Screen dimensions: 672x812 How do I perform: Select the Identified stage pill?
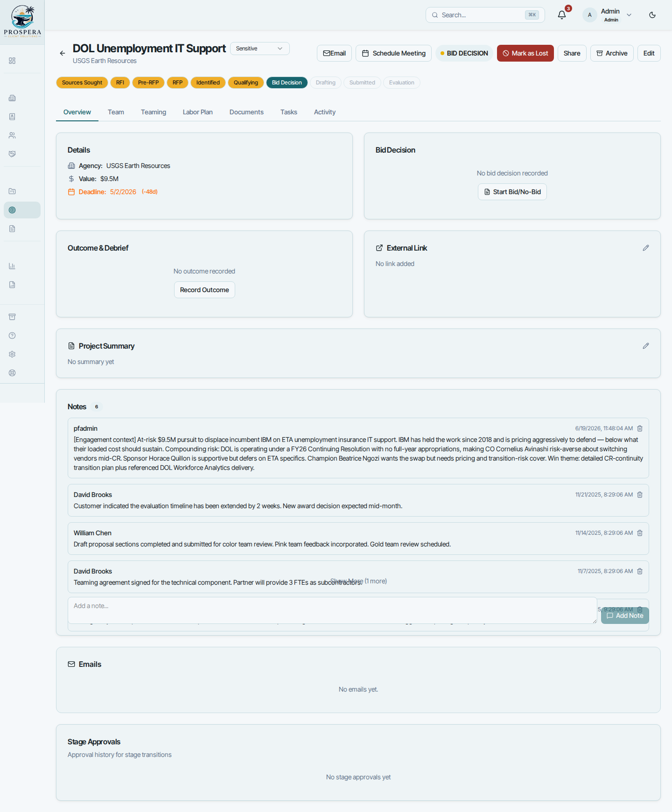pyautogui.click(x=208, y=83)
